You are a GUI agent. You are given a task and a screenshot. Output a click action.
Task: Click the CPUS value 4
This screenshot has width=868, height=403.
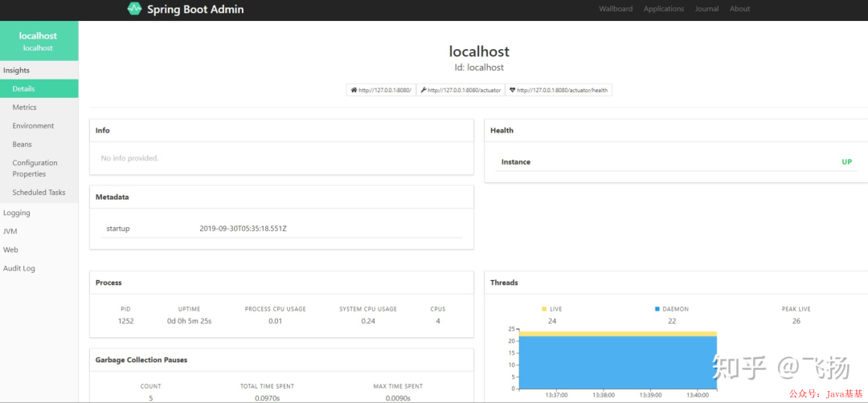point(438,320)
